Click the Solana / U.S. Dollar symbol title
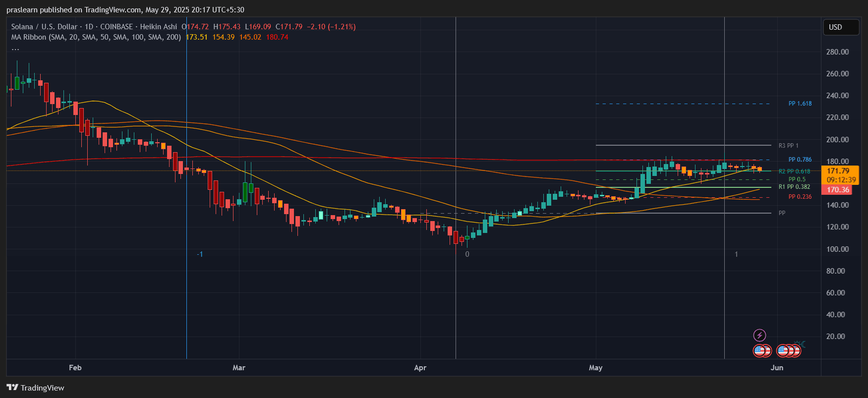The height and width of the screenshot is (398, 868). (x=44, y=27)
